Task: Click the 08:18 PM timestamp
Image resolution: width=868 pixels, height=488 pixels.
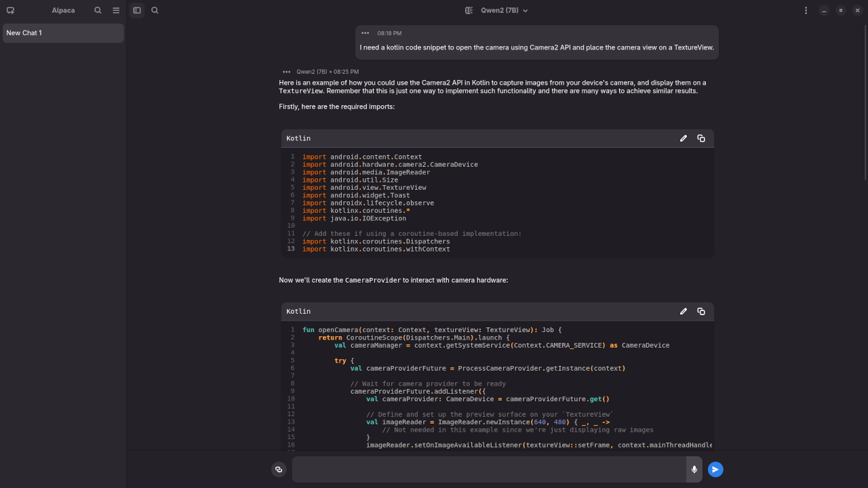Action: point(389,33)
